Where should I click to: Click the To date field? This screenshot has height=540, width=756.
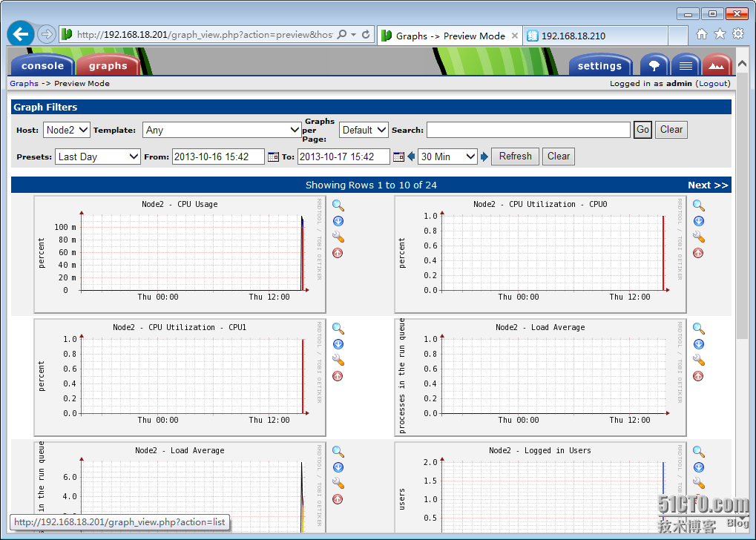tap(344, 157)
